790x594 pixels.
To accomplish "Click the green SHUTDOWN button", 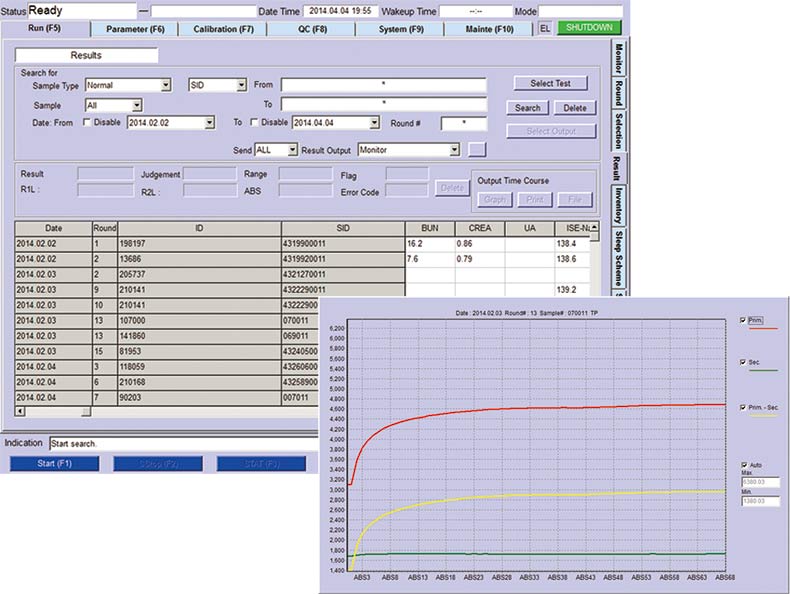I will pos(588,28).
